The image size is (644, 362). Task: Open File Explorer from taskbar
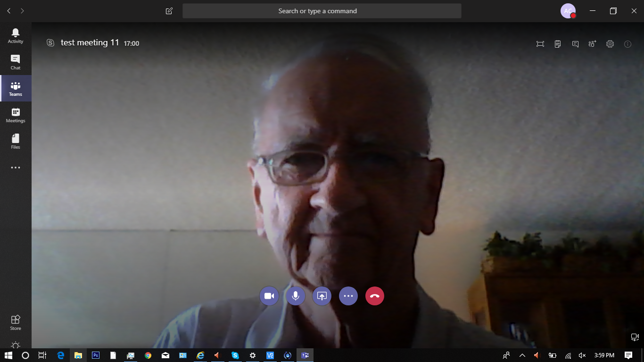coord(78,355)
